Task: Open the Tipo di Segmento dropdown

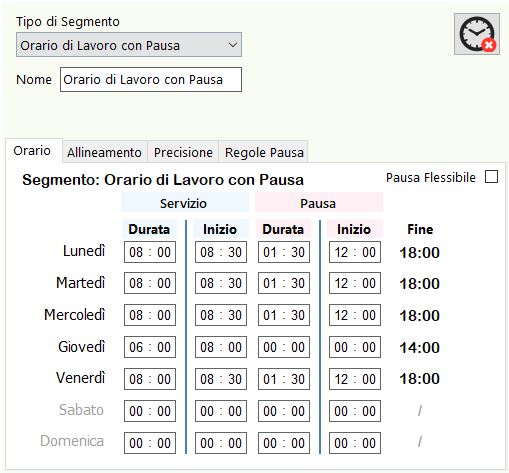Action: click(x=129, y=45)
